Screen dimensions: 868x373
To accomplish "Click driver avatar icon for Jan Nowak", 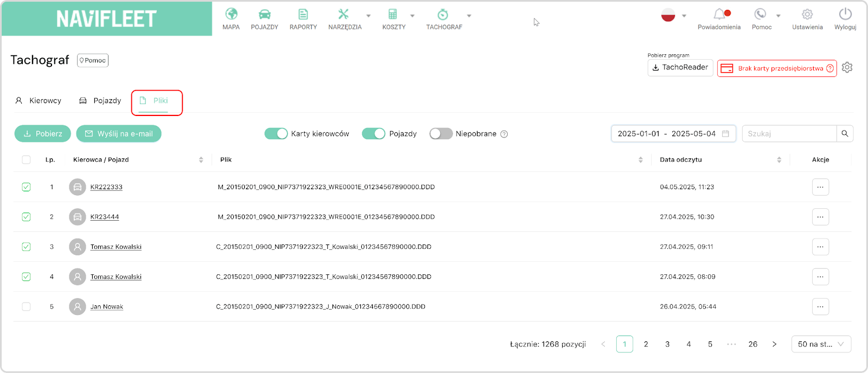I will 78,307.
